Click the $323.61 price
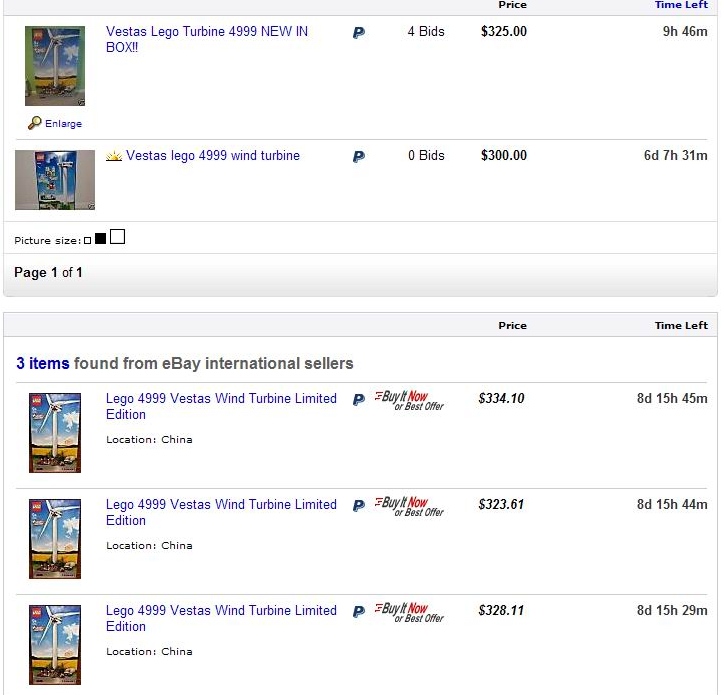The image size is (724, 695). click(x=501, y=504)
